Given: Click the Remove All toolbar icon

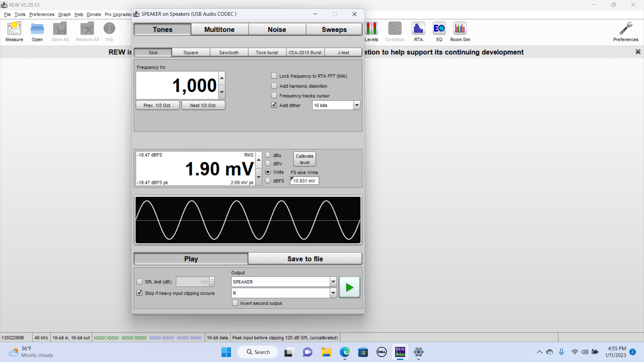Looking at the screenshot, I should (x=87, y=32).
